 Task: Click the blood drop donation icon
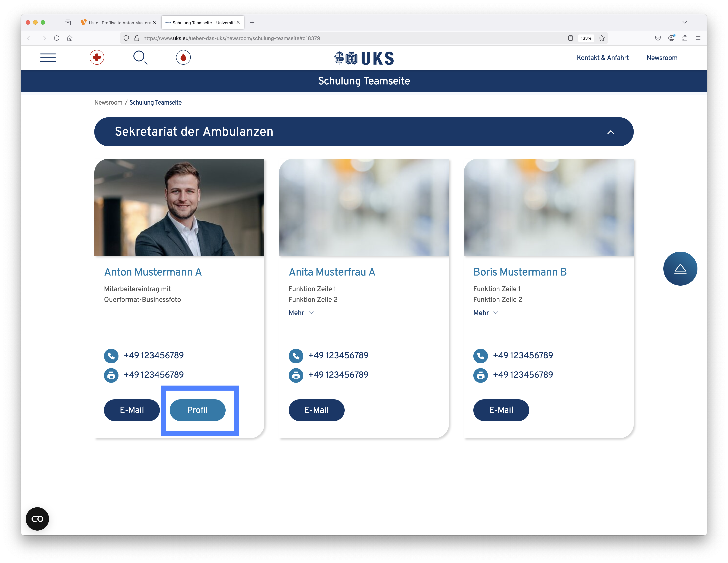pos(183,58)
